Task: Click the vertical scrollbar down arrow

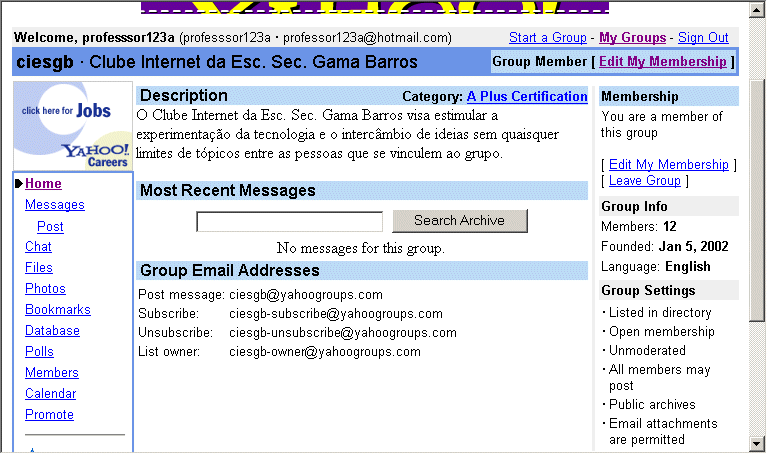Action: point(757,444)
